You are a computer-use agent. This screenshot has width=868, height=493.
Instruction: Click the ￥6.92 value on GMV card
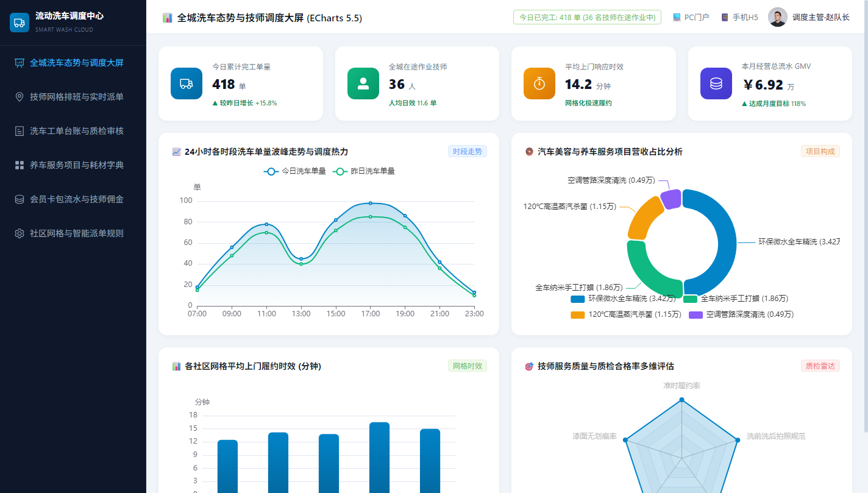click(763, 85)
